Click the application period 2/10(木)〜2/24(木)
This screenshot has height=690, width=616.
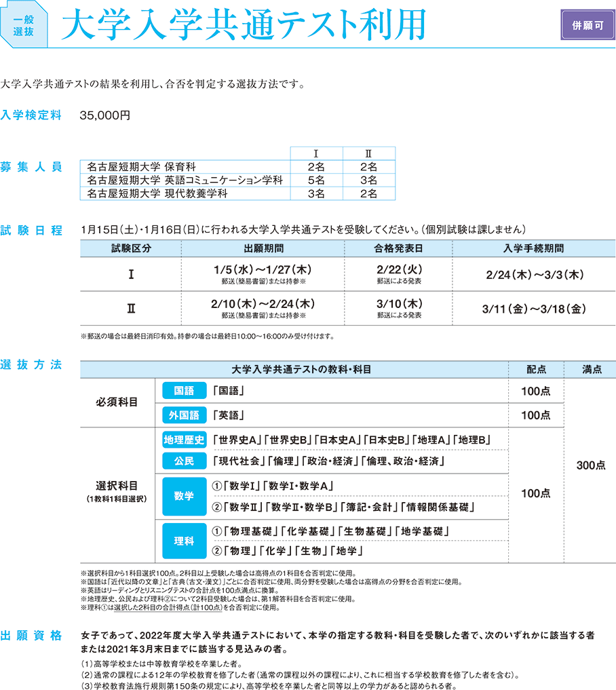pos(263,304)
